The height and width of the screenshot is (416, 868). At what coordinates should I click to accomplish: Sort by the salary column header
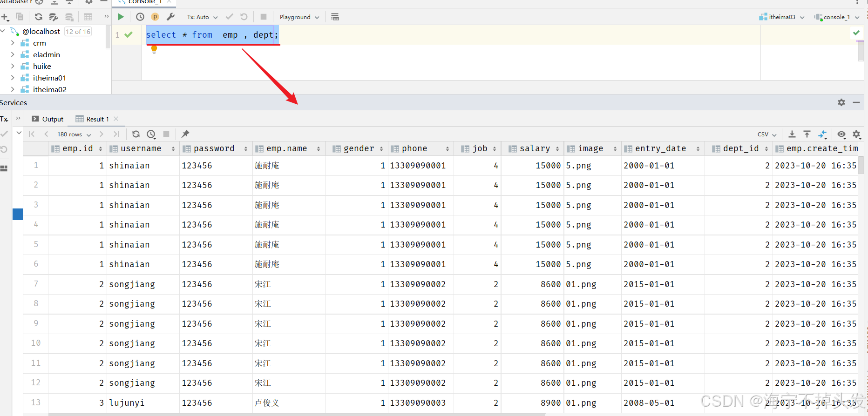533,148
